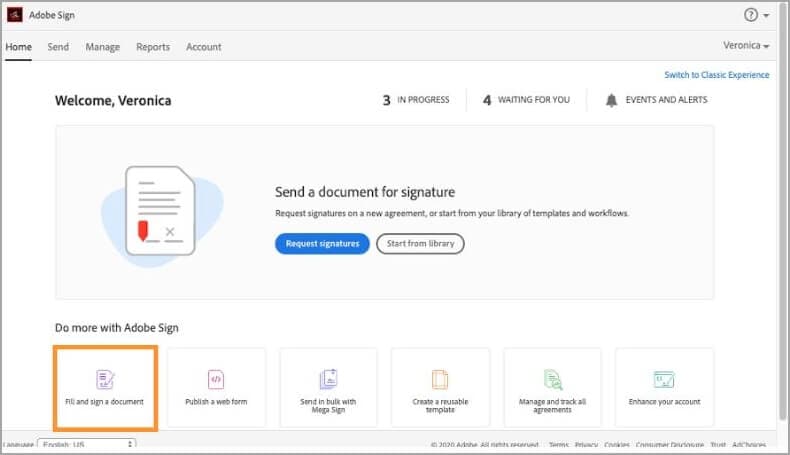
Task: Click 'Manage and track all agreements' label
Action: [x=552, y=406]
